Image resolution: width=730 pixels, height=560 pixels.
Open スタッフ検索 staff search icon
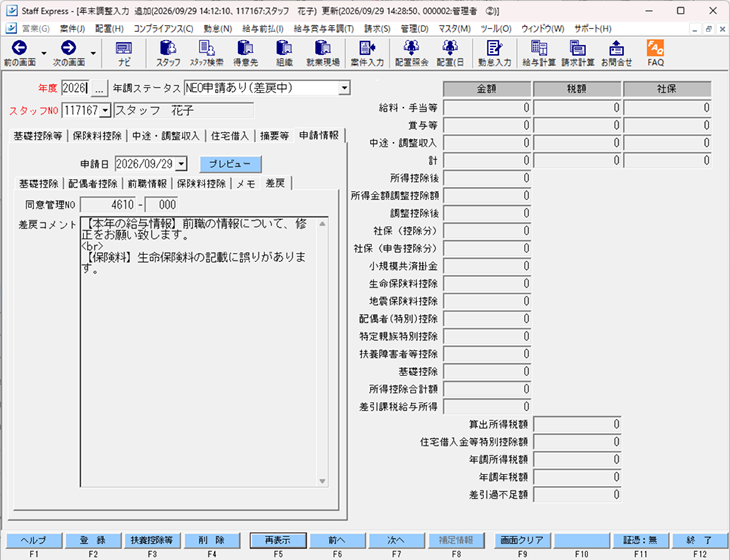click(x=206, y=53)
